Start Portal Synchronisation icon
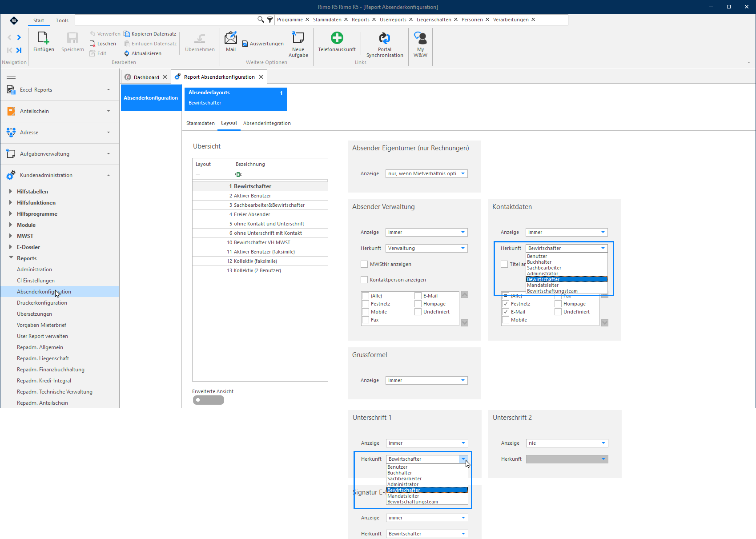This screenshot has width=756, height=539. pyautogui.click(x=385, y=38)
